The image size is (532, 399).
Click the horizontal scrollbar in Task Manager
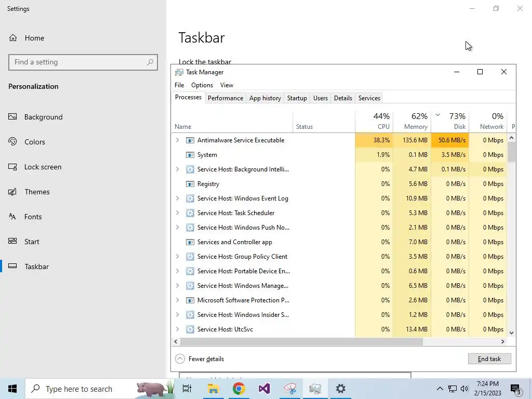pos(301,342)
